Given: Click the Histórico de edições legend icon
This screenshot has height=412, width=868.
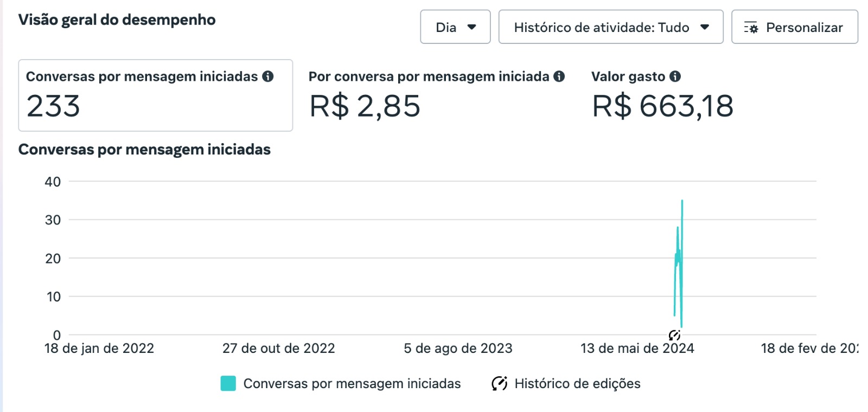Looking at the screenshot, I should (499, 384).
